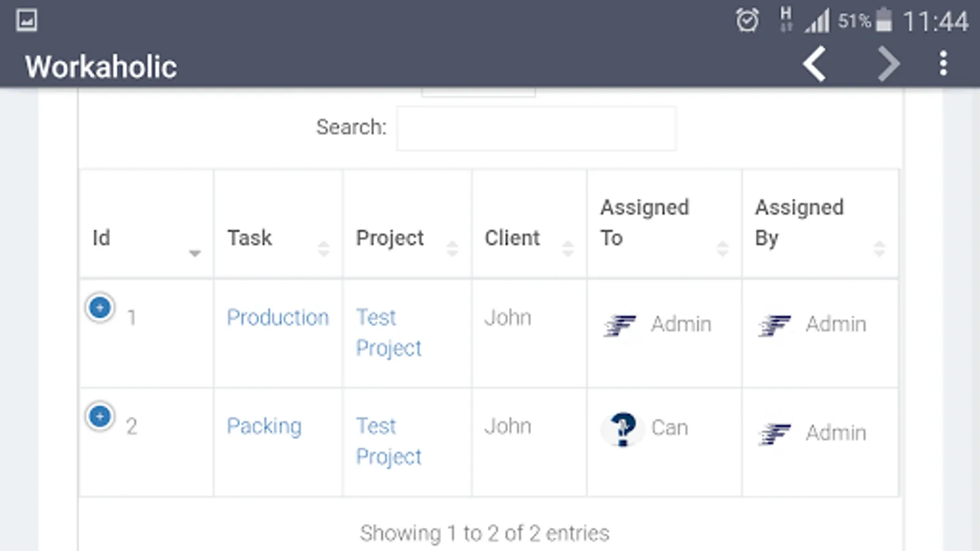Expand row 2 details with plus button

point(100,416)
